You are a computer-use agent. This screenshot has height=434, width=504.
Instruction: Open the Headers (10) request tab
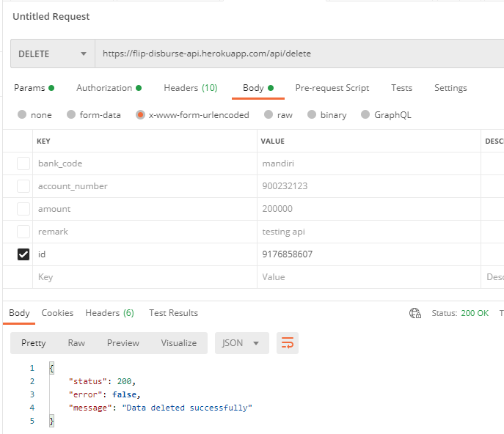coord(191,88)
